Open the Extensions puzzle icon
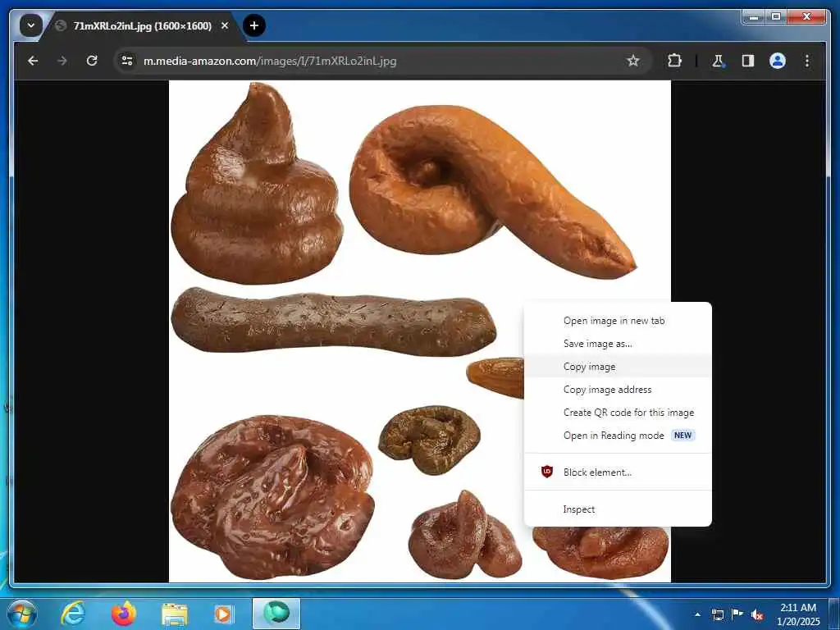Screen dimensions: 840x630 pyautogui.click(x=674, y=61)
